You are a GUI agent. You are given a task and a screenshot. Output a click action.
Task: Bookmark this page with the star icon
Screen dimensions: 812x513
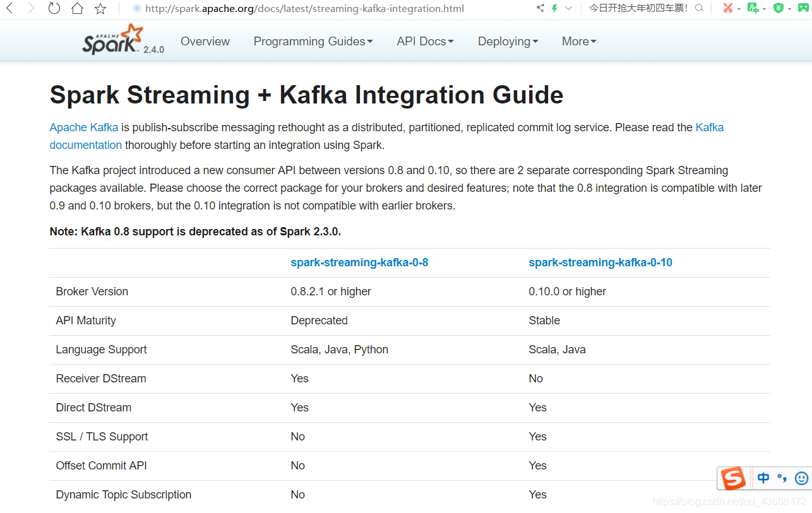[100, 8]
